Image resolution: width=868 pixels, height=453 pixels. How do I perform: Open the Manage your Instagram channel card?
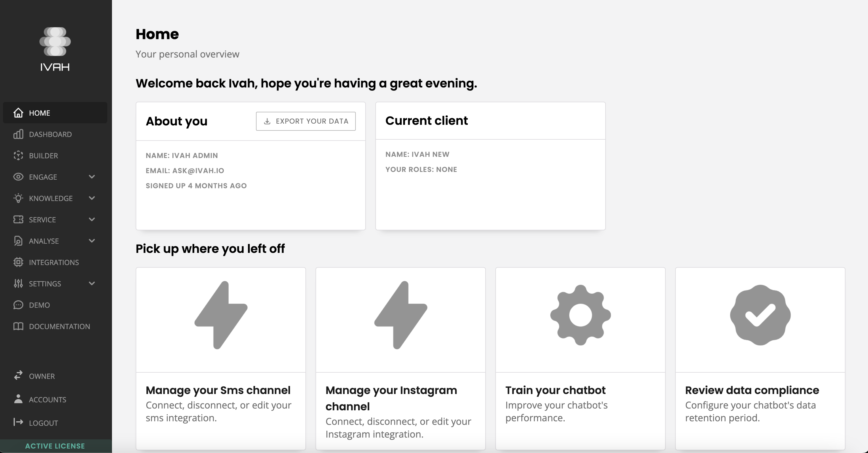pos(400,358)
